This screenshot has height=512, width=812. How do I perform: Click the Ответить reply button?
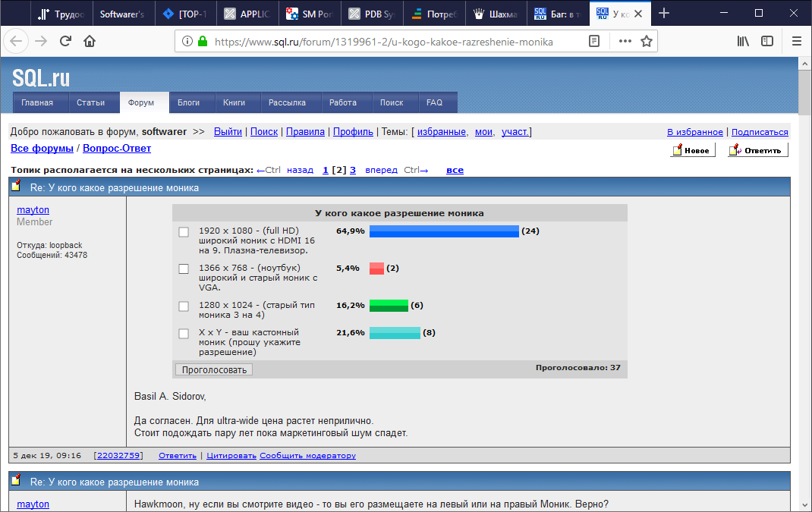(757, 150)
